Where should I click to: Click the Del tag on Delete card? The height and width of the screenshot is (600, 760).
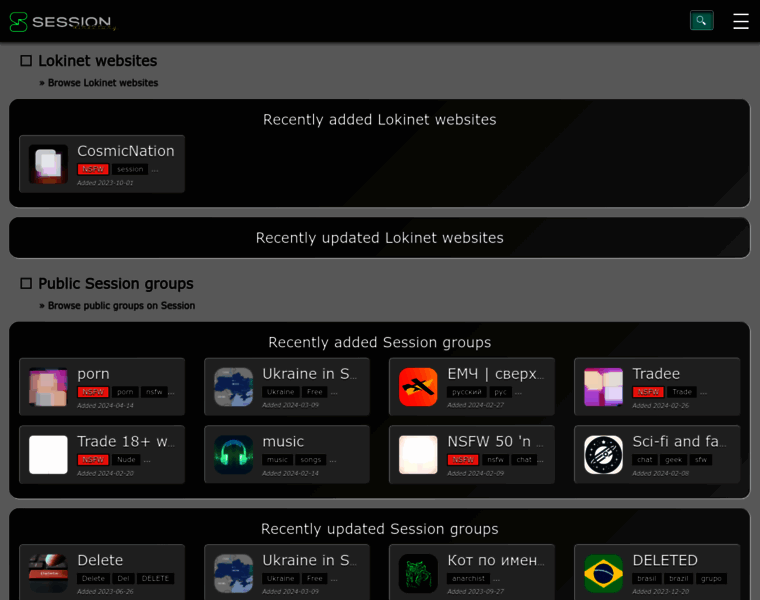pos(123,578)
